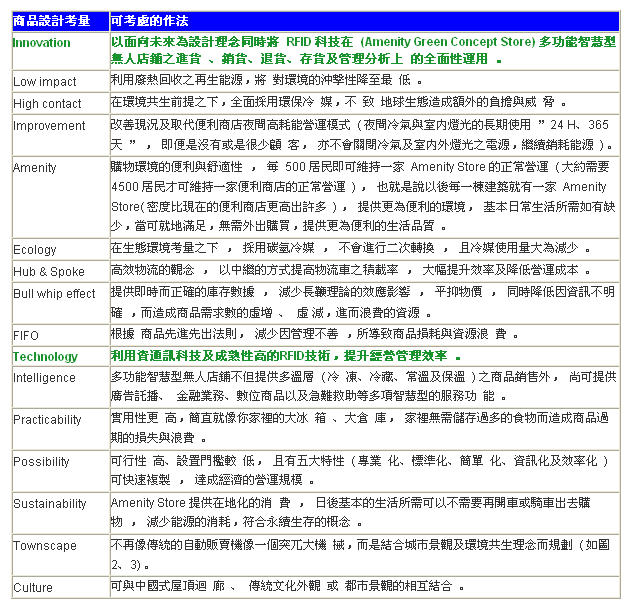Select the green Innovation row label
Screen dimensions: 629x607
(x=42, y=43)
